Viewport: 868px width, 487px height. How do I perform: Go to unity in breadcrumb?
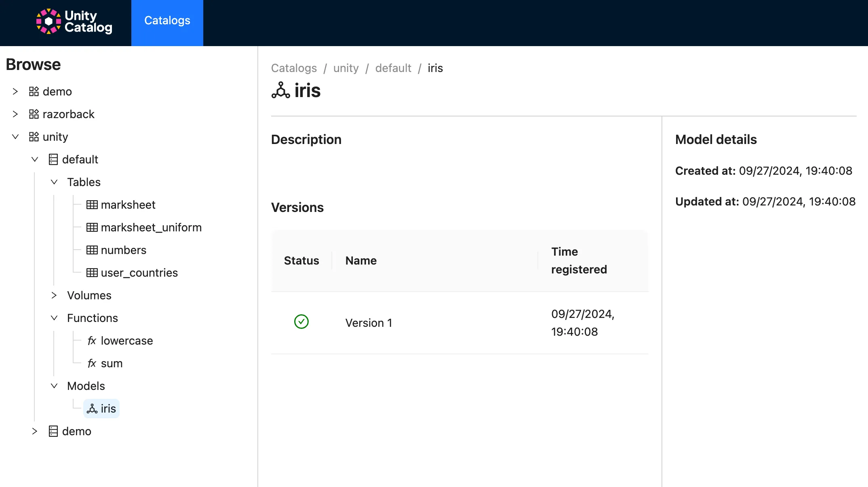pyautogui.click(x=346, y=68)
